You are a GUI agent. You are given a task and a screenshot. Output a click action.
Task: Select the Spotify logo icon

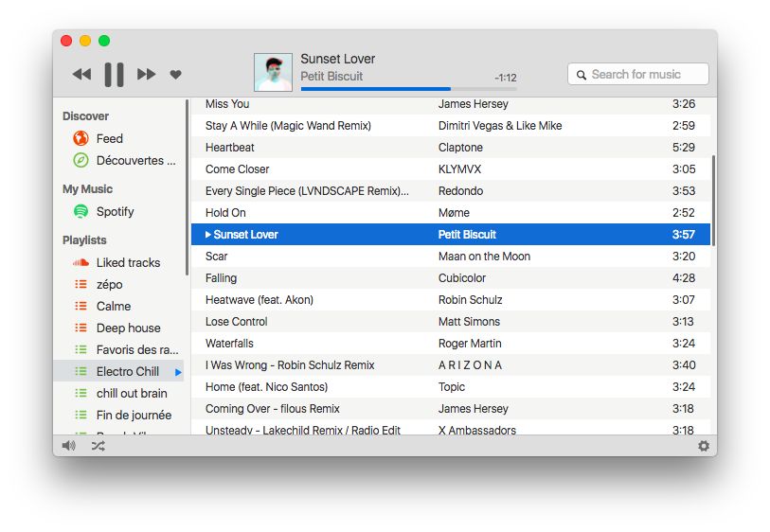81,211
